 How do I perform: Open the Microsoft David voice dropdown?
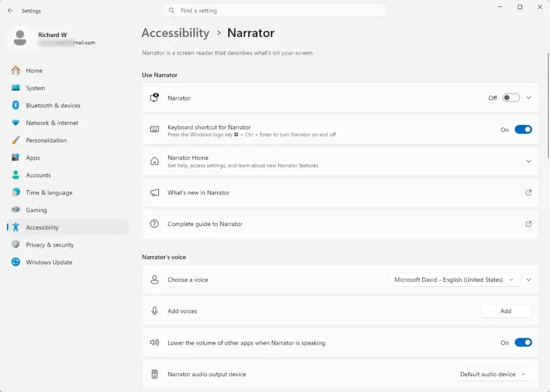click(454, 280)
